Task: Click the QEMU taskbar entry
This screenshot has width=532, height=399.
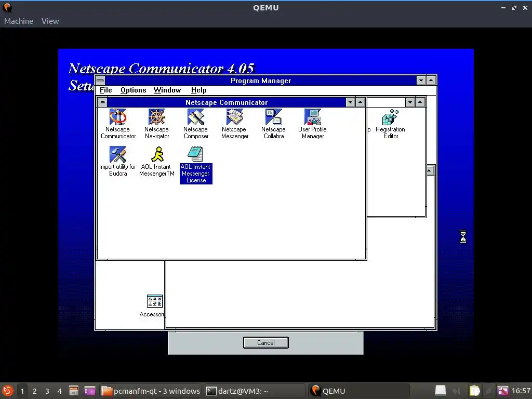Action: 359,391
